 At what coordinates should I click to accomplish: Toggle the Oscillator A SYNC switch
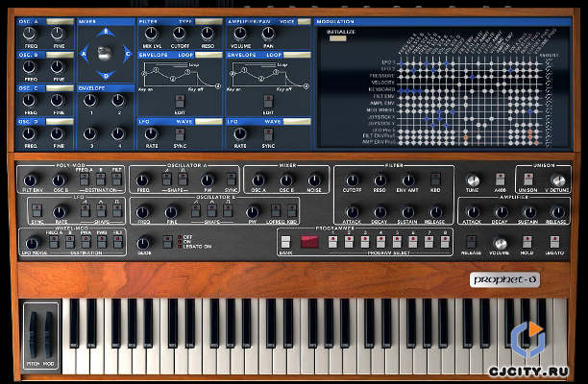[x=231, y=180]
